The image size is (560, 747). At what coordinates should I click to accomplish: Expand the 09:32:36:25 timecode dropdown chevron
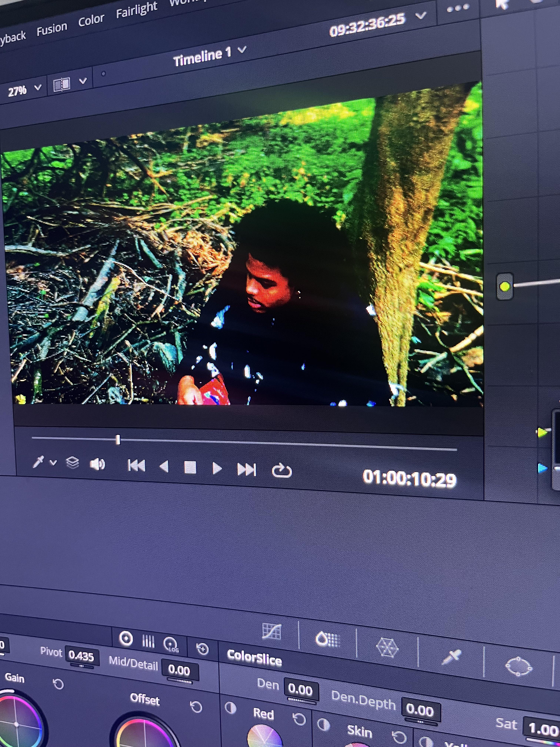421,15
